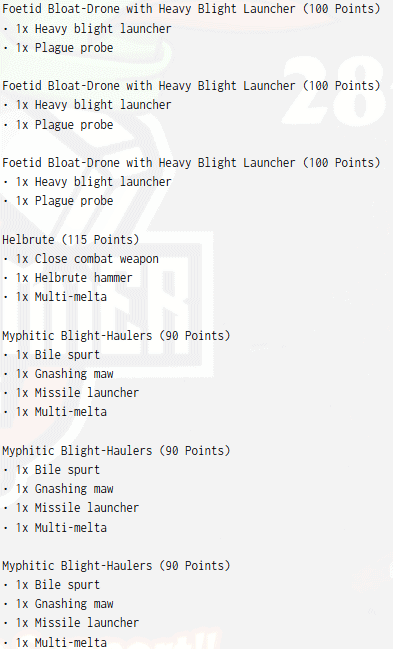
Task: Select Missile launcher under second Blight-Haulers
Action: pos(71,508)
